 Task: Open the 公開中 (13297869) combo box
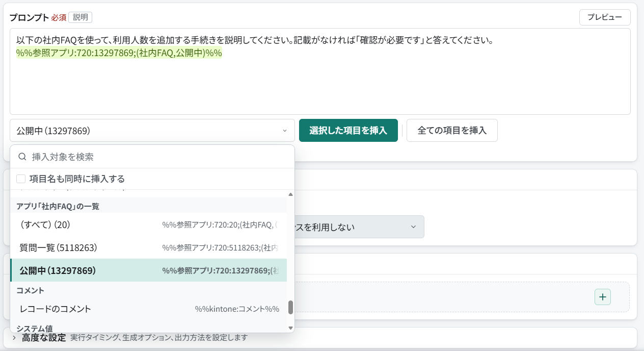click(152, 131)
